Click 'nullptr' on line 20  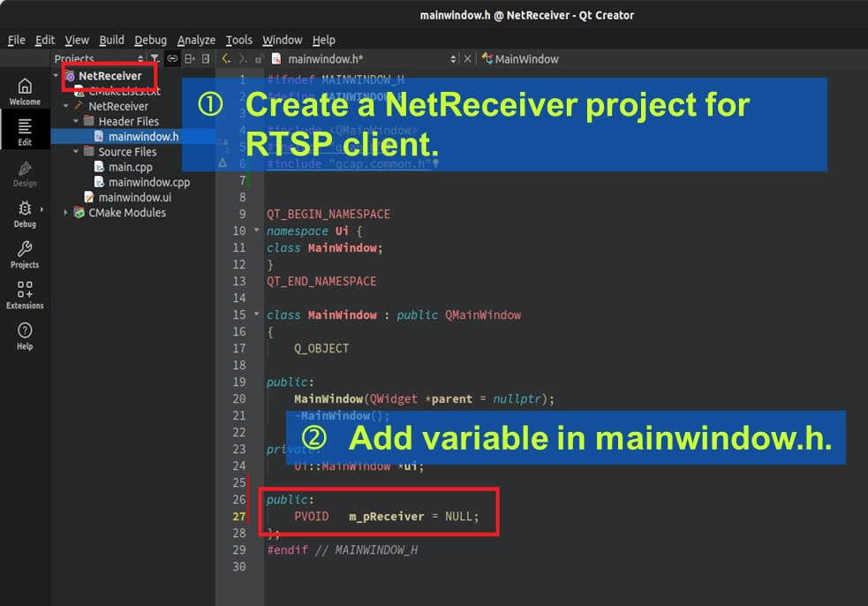pyautogui.click(x=517, y=398)
